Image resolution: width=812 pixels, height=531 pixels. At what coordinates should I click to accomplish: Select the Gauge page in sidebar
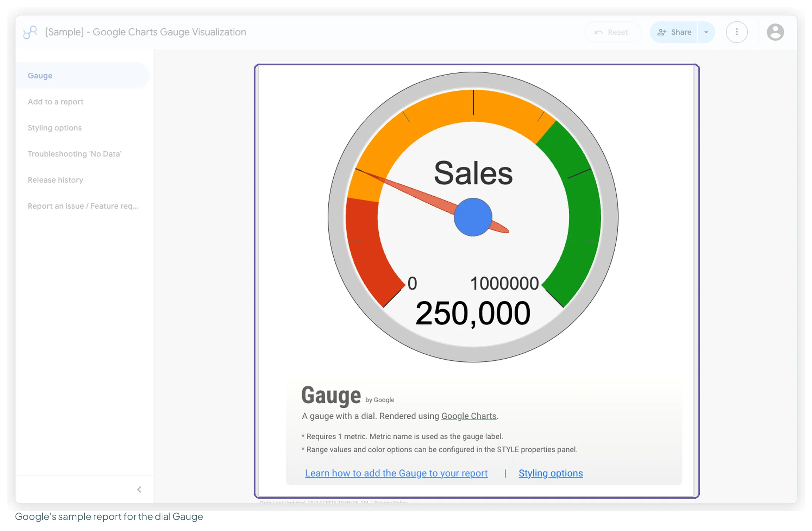coord(82,76)
